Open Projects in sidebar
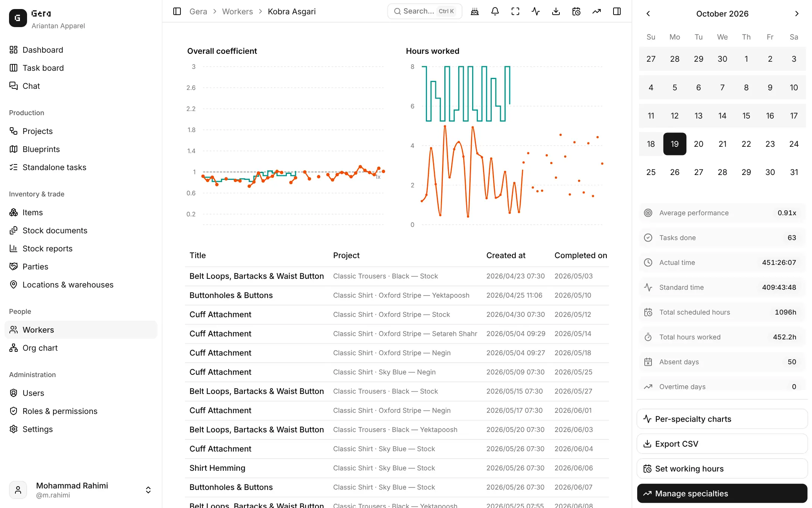Screen dimensions: 812x508 (x=81, y=131)
